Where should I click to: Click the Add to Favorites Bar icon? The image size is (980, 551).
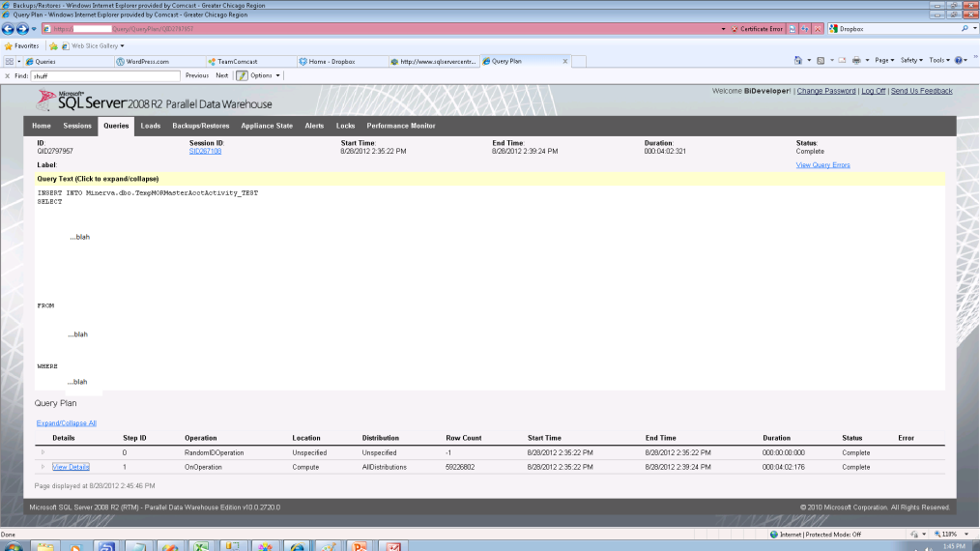53,45
